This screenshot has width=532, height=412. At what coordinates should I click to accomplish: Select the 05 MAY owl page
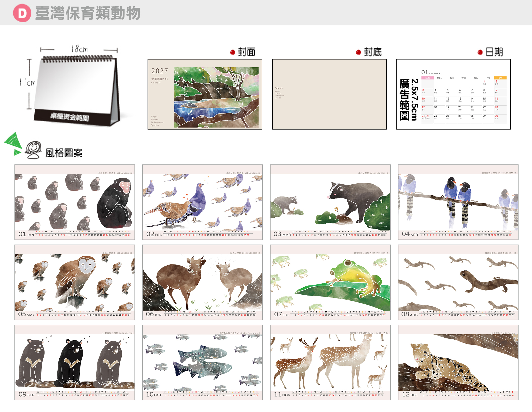[x=75, y=282]
